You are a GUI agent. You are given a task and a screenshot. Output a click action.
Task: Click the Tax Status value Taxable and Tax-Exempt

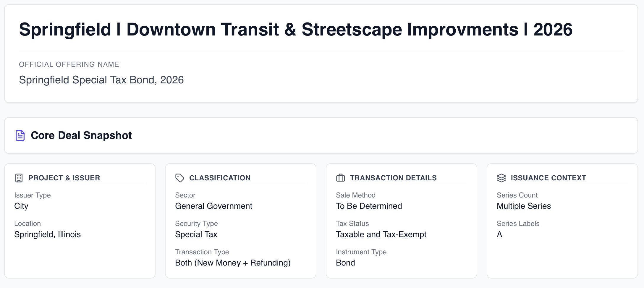coord(381,234)
